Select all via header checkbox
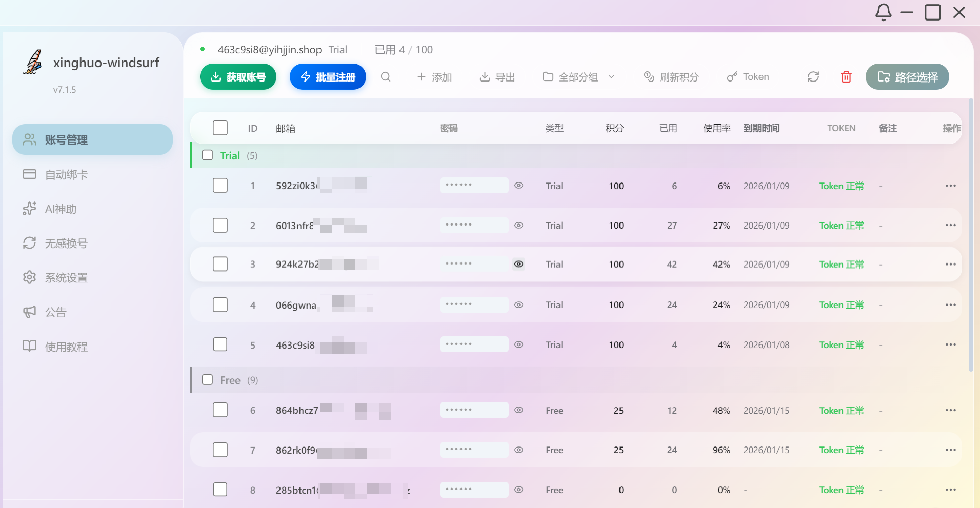The width and height of the screenshot is (980, 508). point(220,128)
